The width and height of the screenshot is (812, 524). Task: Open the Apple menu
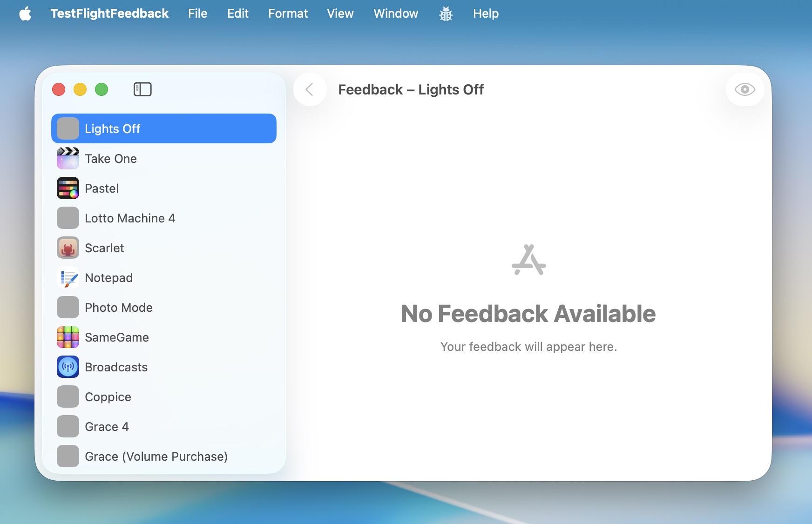pos(26,14)
